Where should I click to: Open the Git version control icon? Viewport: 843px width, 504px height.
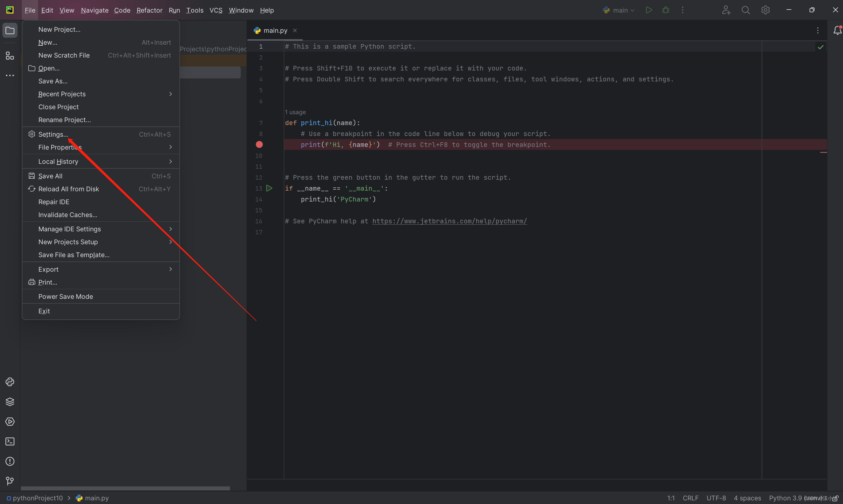[x=10, y=481]
